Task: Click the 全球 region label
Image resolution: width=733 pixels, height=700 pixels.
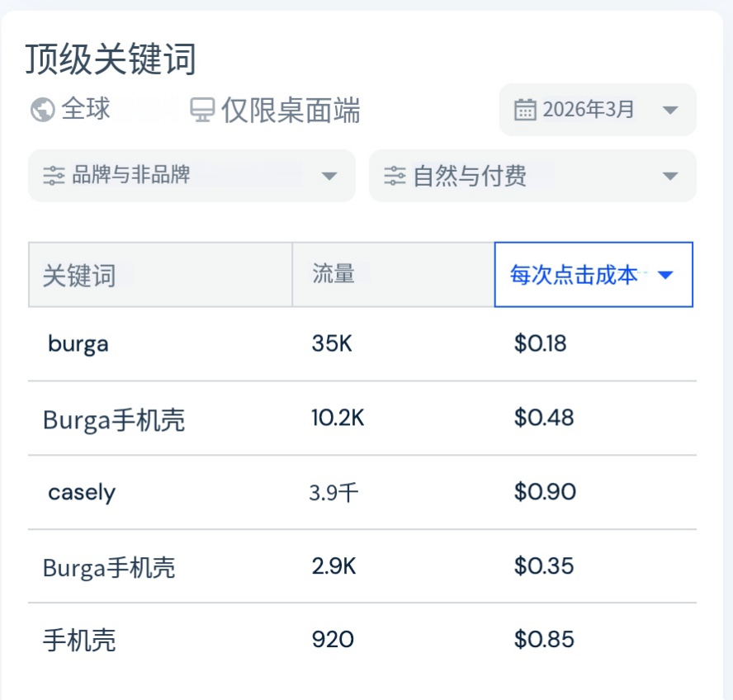Action: click(x=86, y=109)
